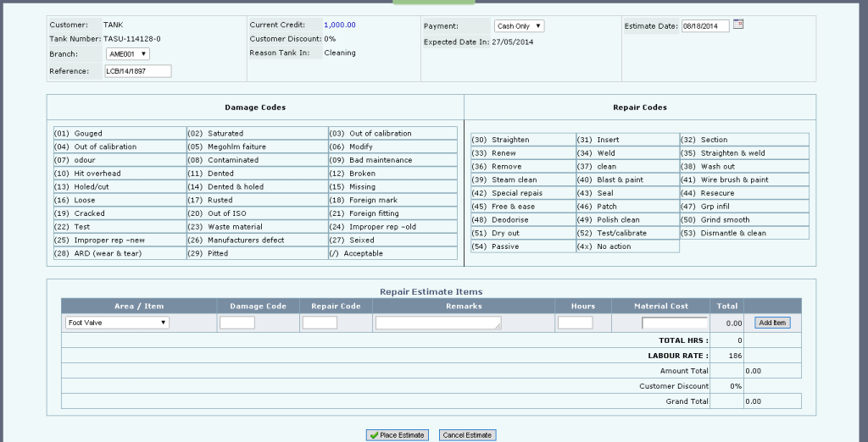
Task: Select damage code (09) Bad maintenance
Action: pos(393,160)
